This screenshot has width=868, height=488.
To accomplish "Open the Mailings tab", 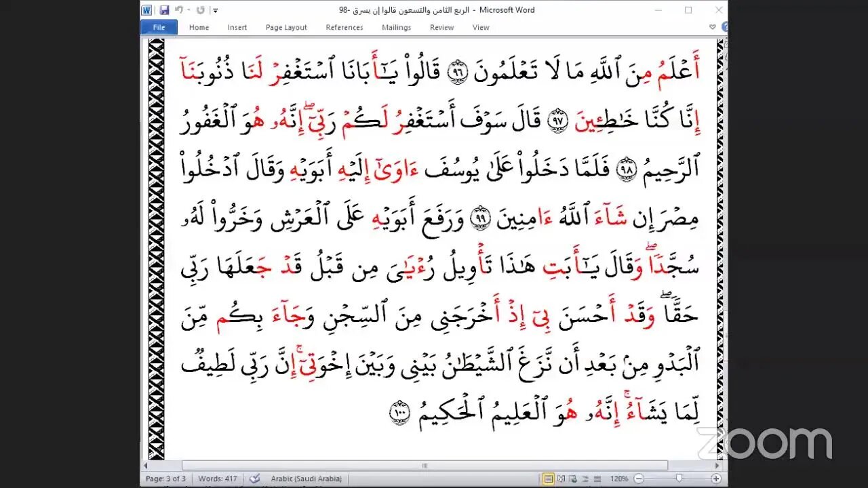I will coord(396,27).
